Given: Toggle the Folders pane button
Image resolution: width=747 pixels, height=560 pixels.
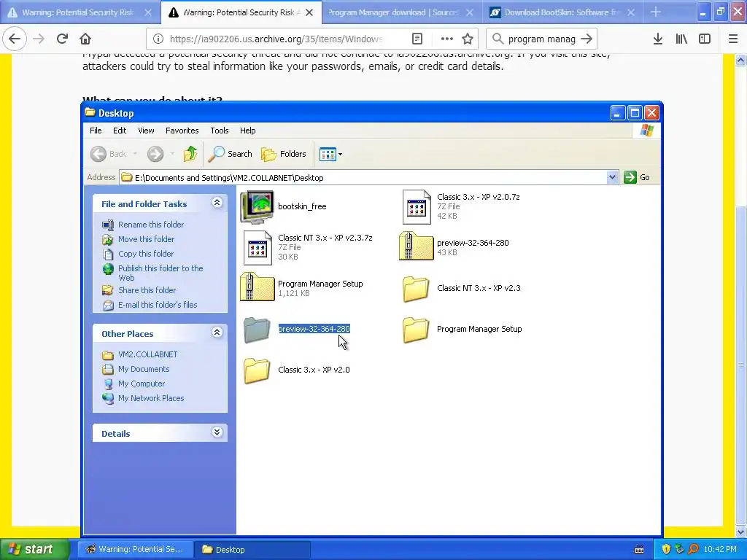Looking at the screenshot, I should tap(284, 154).
